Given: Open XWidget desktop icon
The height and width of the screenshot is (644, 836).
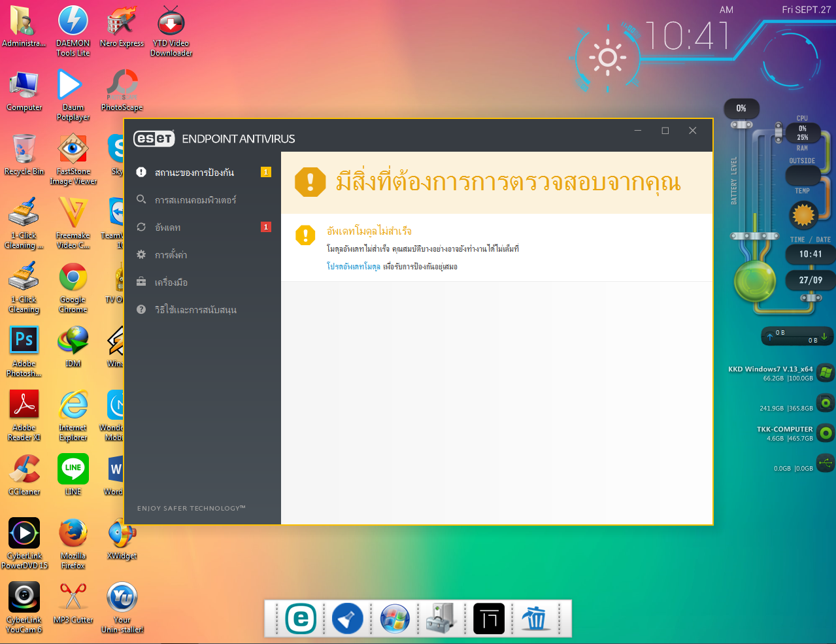Looking at the screenshot, I should tap(122, 539).
